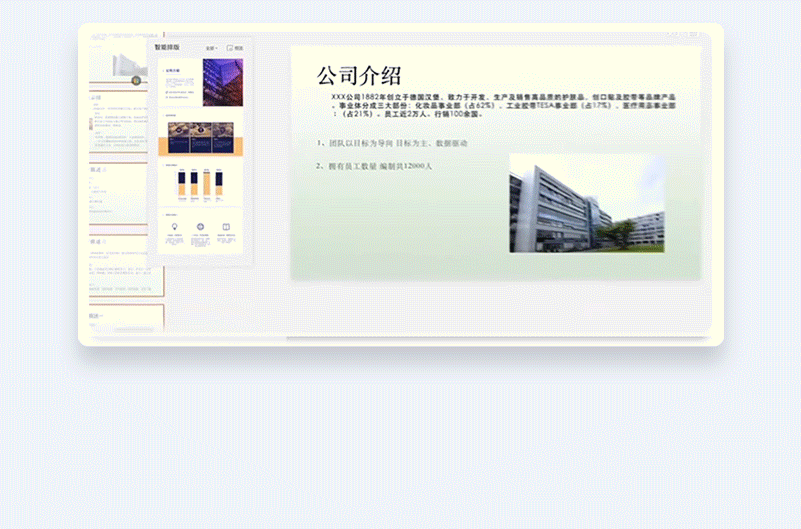Select the office building photo on slide
The height and width of the screenshot is (529, 801).
click(x=587, y=203)
